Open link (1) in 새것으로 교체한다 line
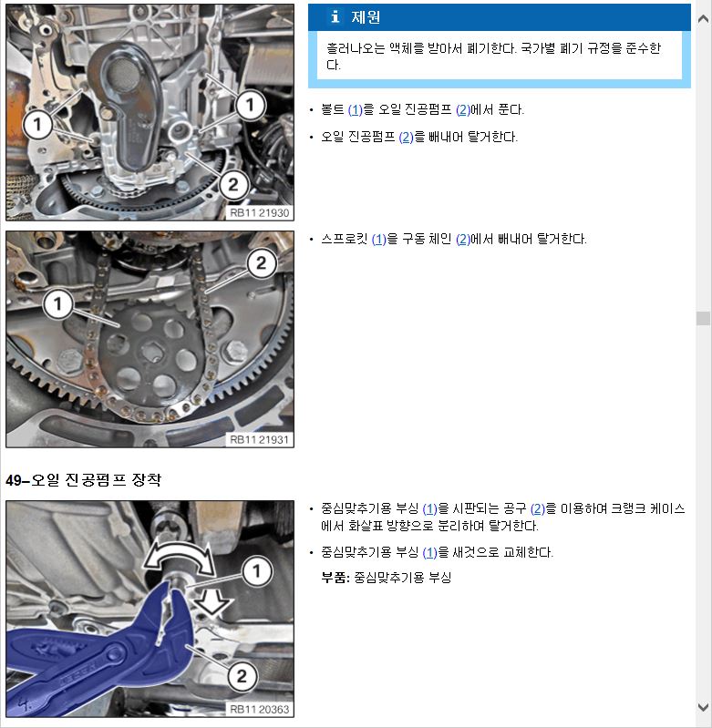Screen dimensions: 712x728 coord(429,552)
